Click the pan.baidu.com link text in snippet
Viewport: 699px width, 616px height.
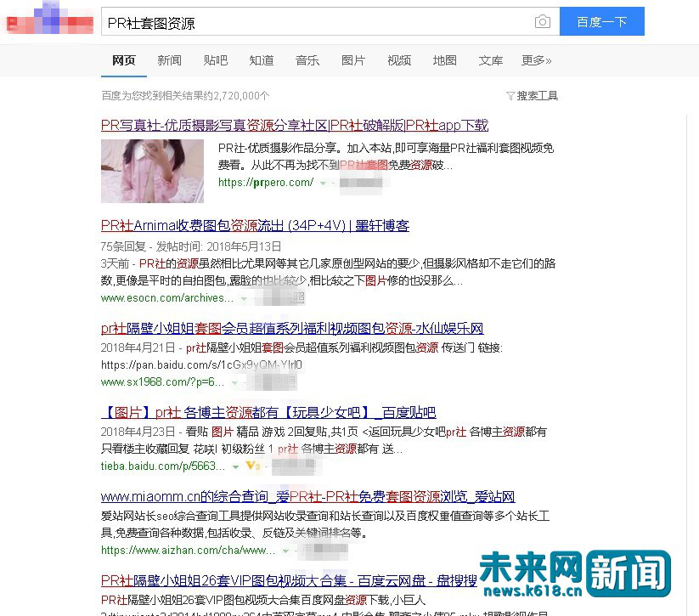tap(201, 365)
